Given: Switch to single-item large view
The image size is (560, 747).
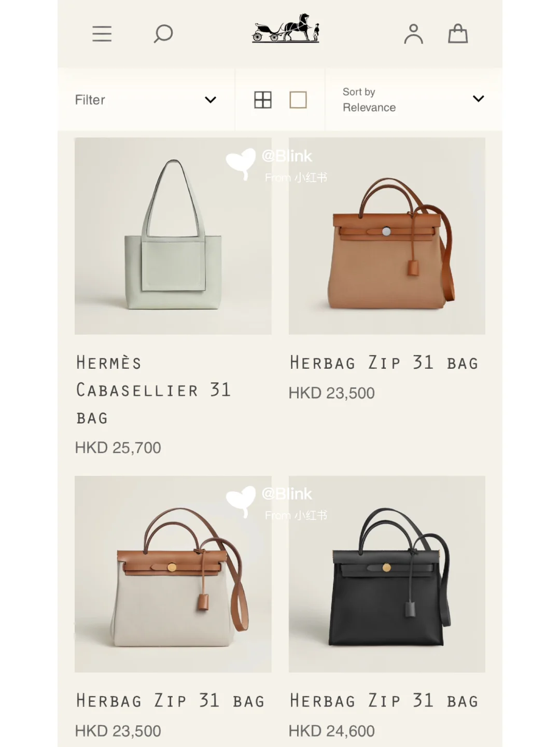Looking at the screenshot, I should (298, 100).
